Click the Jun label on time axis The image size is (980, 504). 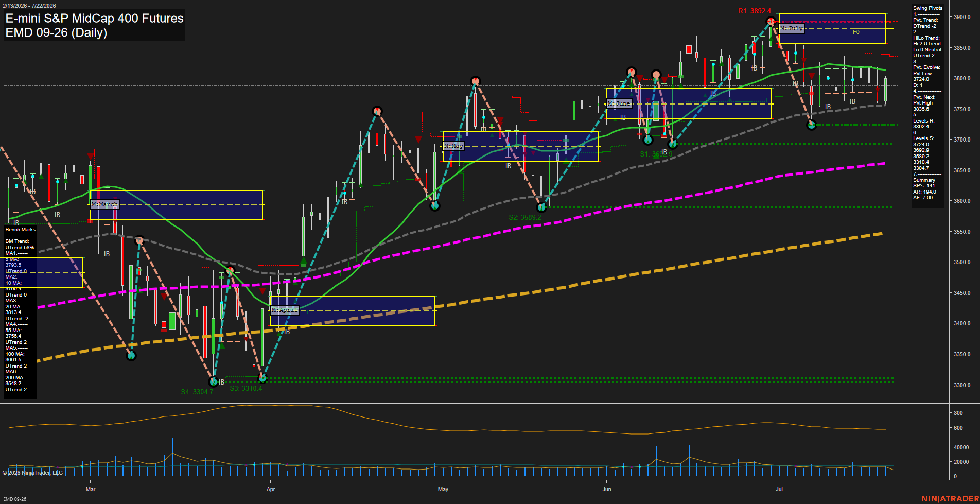point(607,489)
